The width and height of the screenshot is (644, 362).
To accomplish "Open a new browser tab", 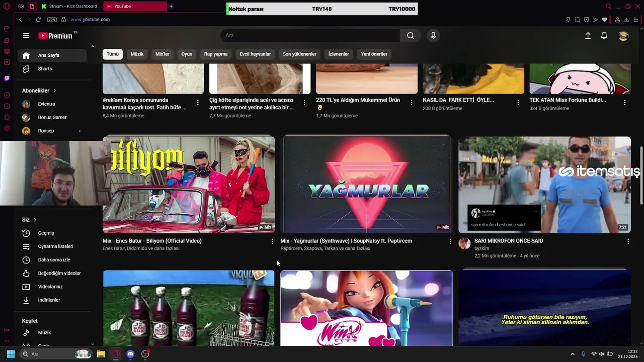I will pyautogui.click(x=171, y=6).
